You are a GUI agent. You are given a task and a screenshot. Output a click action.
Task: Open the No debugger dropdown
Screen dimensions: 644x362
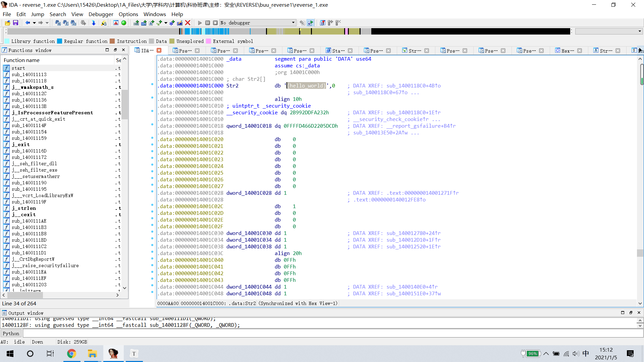(293, 23)
